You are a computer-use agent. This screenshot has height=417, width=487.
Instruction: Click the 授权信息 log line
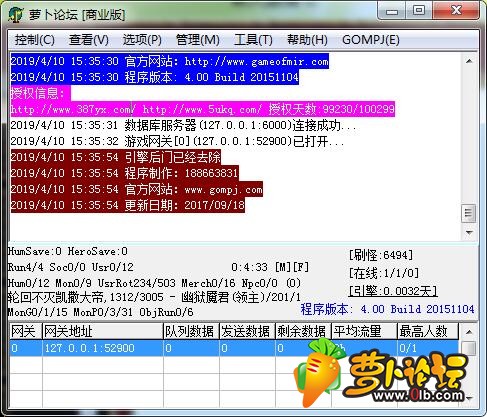(x=40, y=93)
